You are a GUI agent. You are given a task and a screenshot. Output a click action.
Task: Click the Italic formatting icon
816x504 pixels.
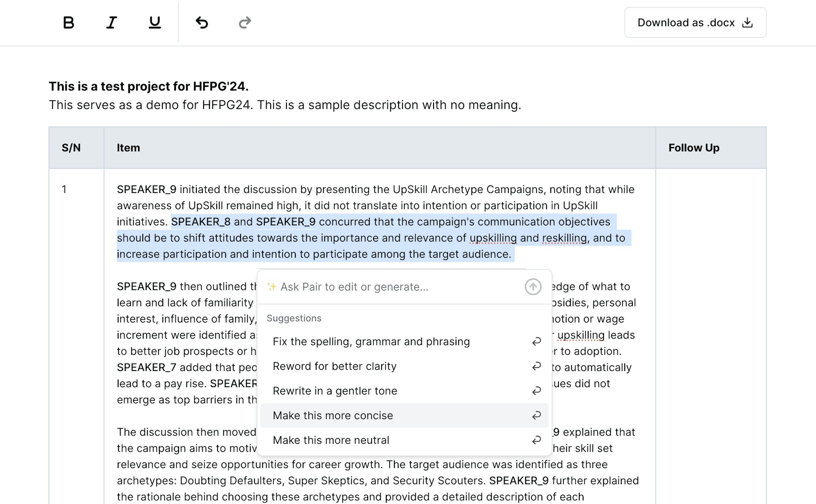coord(111,22)
